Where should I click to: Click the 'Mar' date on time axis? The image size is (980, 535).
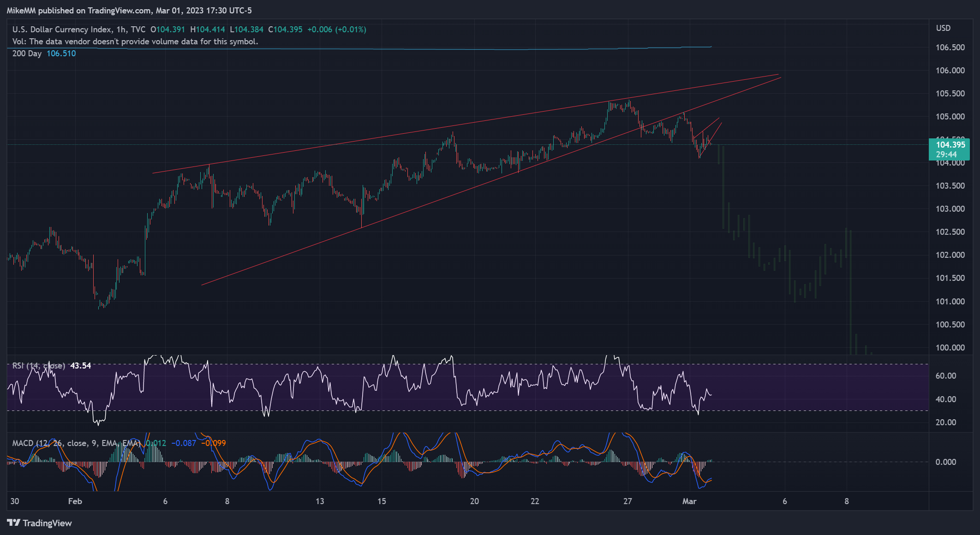coord(689,501)
